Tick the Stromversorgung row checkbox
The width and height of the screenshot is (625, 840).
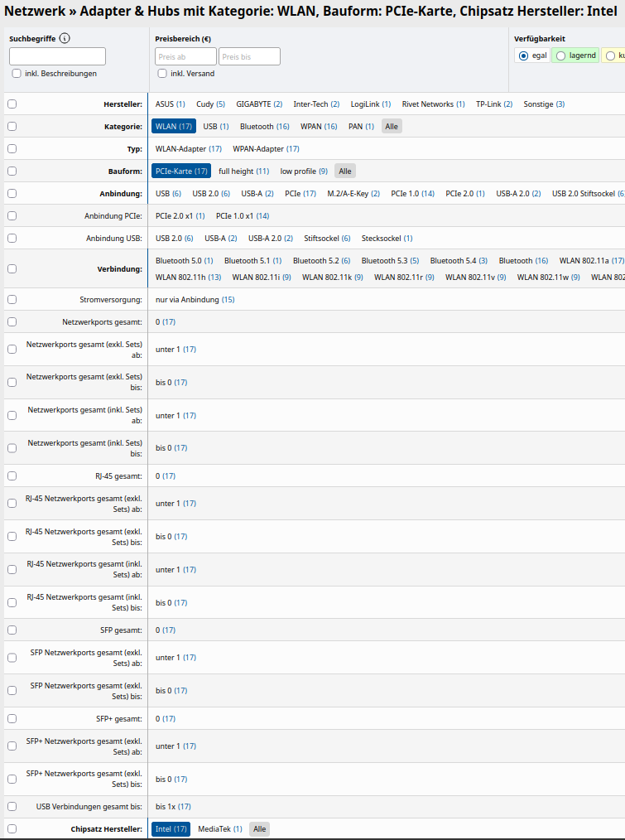(12, 299)
